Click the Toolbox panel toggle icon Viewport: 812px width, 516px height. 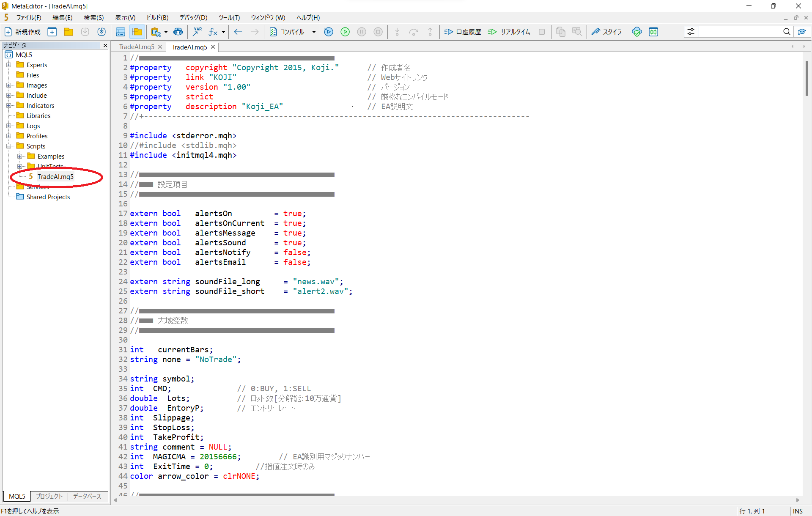pyautogui.click(x=121, y=32)
